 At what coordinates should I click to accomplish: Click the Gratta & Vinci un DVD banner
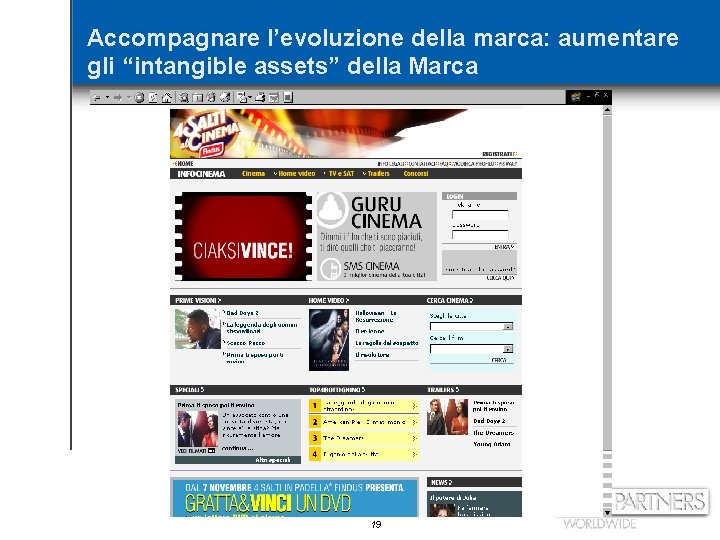click(x=294, y=498)
